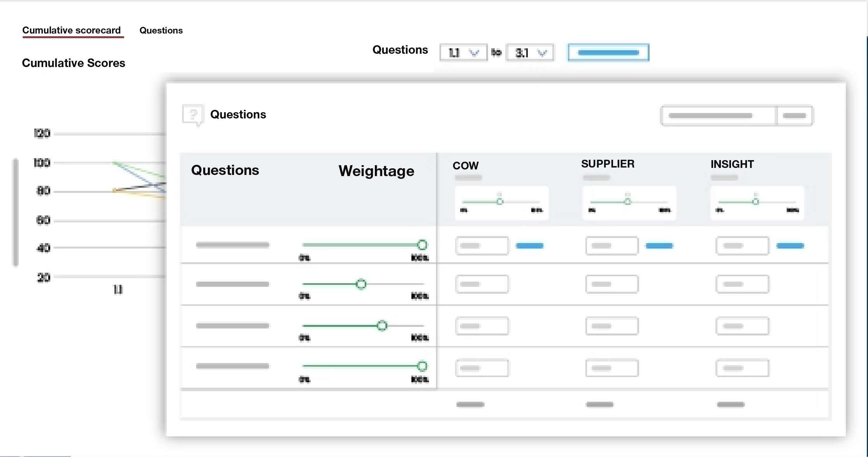Click the small button next to search field

(x=794, y=116)
